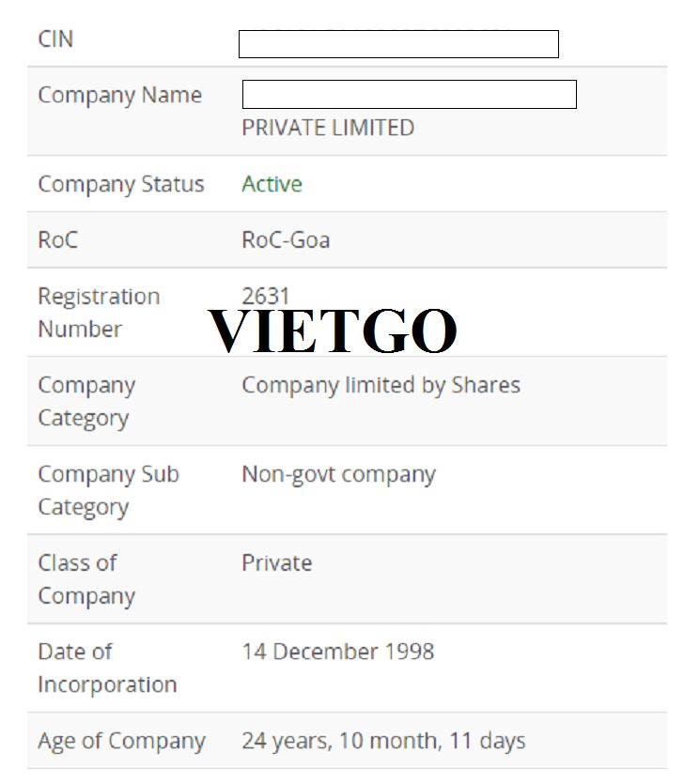Click the Company Category label

click(x=86, y=401)
